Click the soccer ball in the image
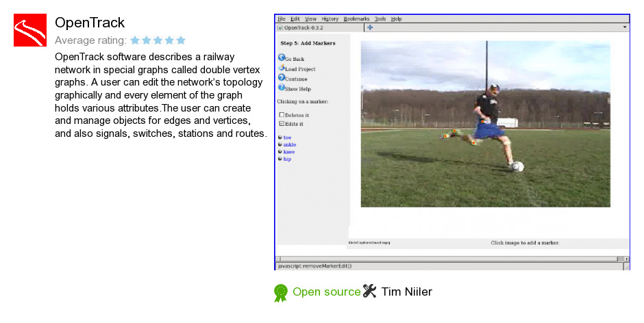Screen dimensions: 644x323 517,166
